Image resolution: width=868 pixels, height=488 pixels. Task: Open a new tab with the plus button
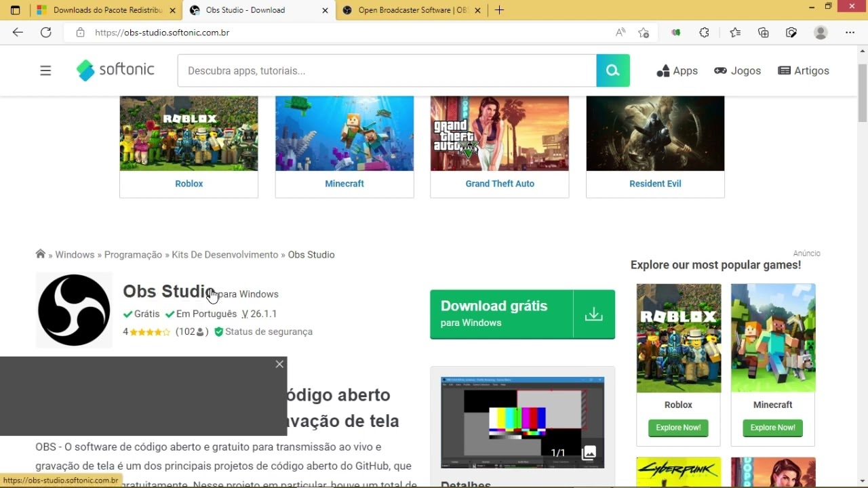(499, 10)
